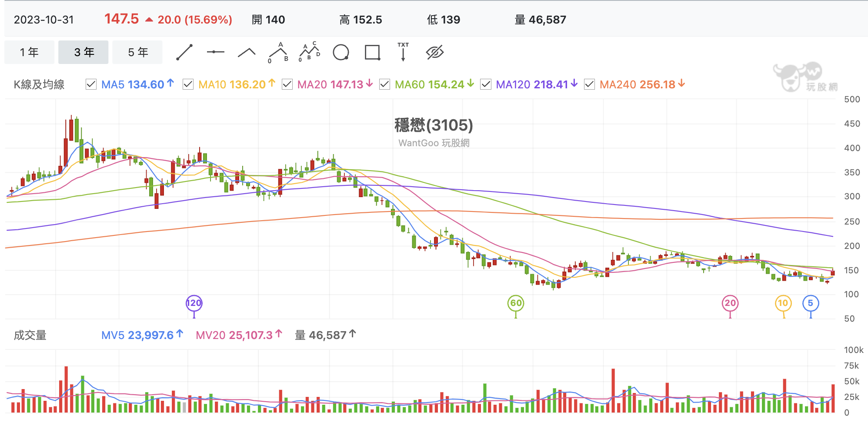Uncheck the MA120 moving average checkbox
This screenshot has height=423, width=868.
point(485,84)
